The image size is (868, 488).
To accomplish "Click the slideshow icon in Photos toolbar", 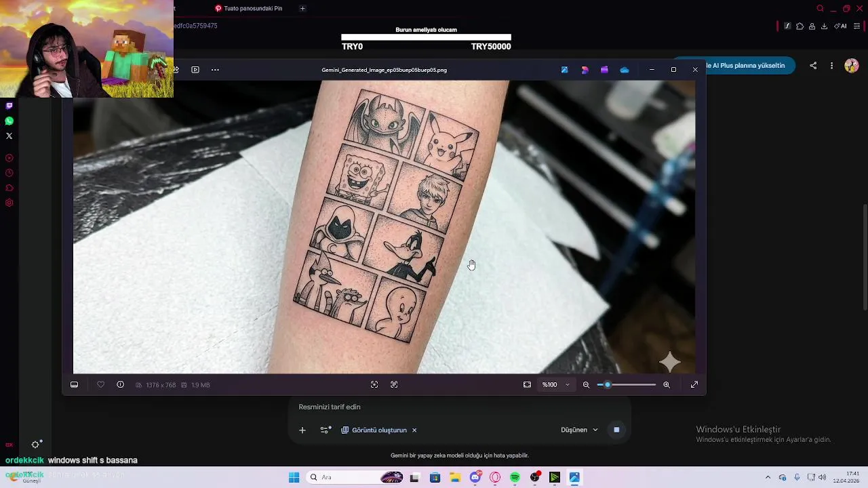I will (x=195, y=70).
